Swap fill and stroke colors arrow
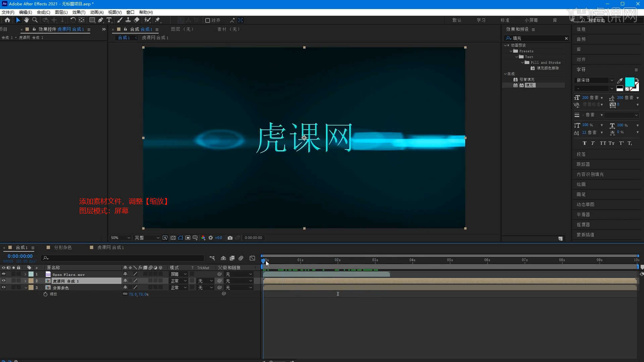 637,80
